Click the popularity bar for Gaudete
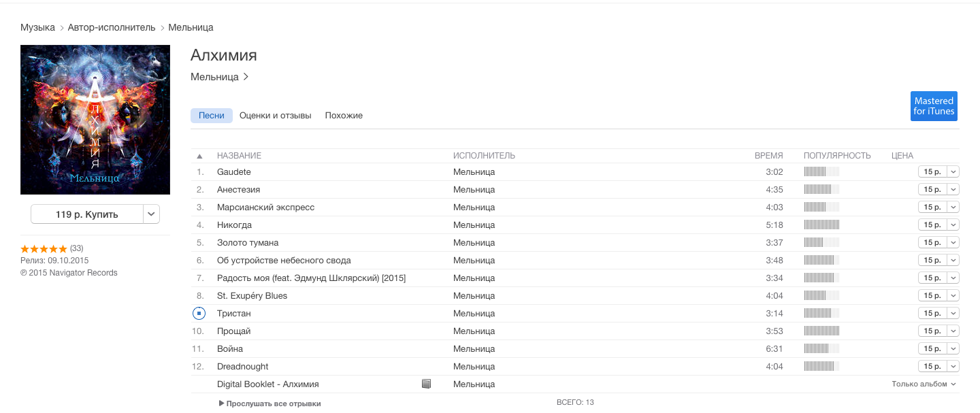 [x=821, y=171]
